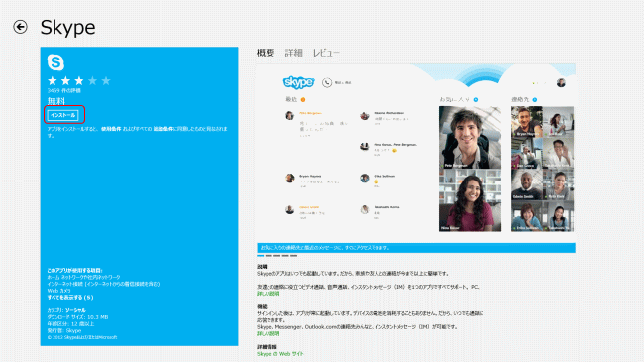Viewport: 644px width, 362px height.
Task: Switch to the レビュー tab
Action: tap(326, 53)
